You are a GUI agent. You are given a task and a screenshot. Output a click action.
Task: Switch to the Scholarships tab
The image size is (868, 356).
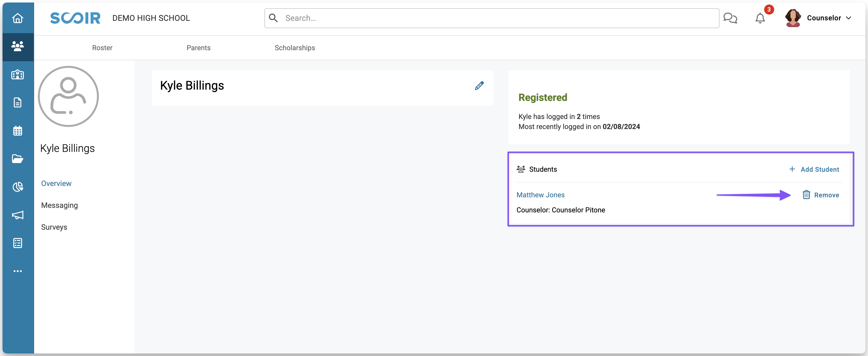click(x=295, y=48)
